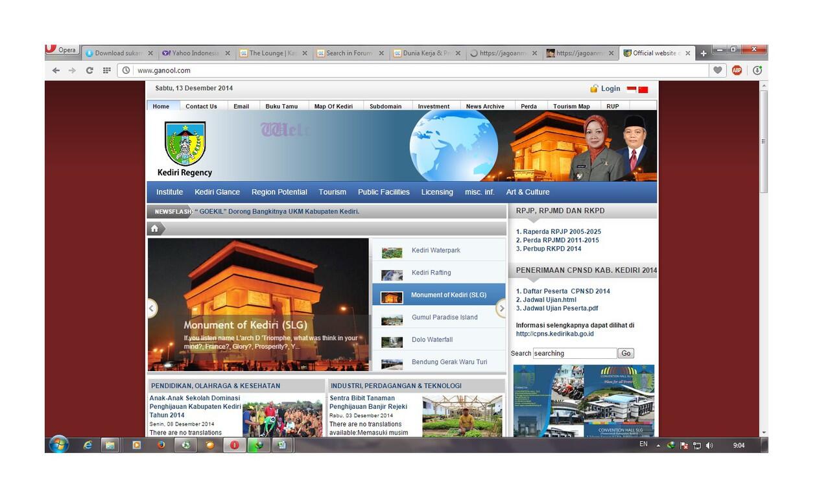Viewport: 830px width, 504px height.
Task: Switch to the Search in Forum tab
Action: tap(350, 53)
